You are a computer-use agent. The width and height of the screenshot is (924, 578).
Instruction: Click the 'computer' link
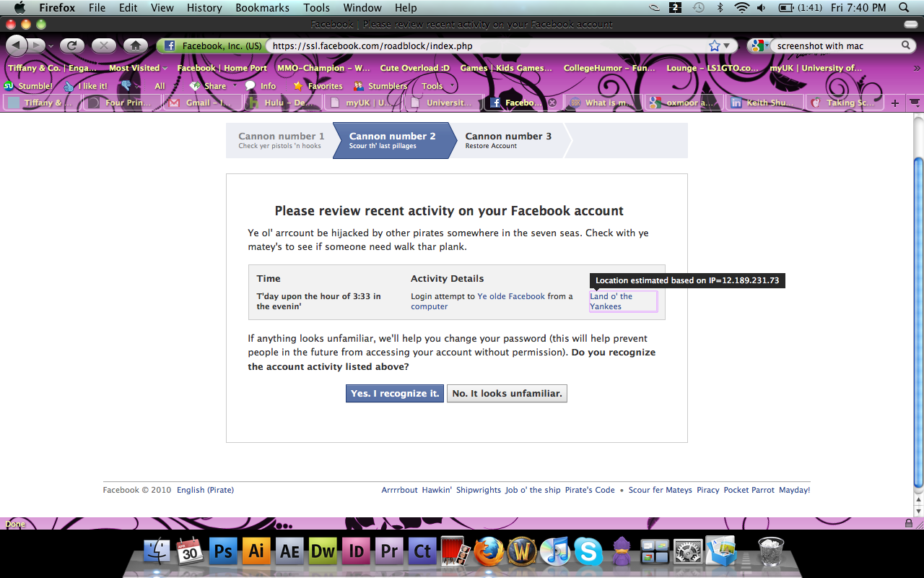pyautogui.click(x=430, y=306)
